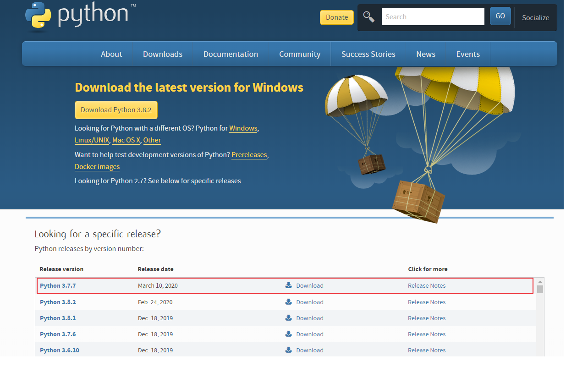
Task: Open Release Notes for Python 3.6.10
Action: point(427,350)
